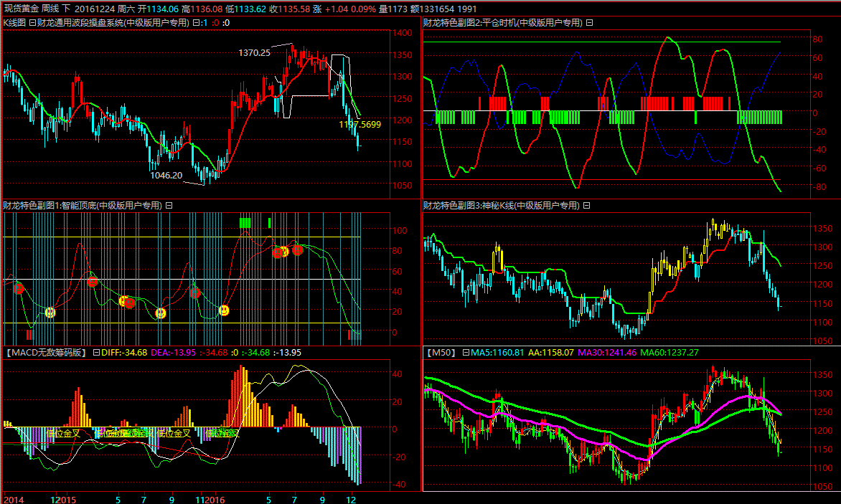Viewport: 841px width, 504px height.
Task: Click the high price 1136.08
Action: pyautogui.click(x=207, y=9)
